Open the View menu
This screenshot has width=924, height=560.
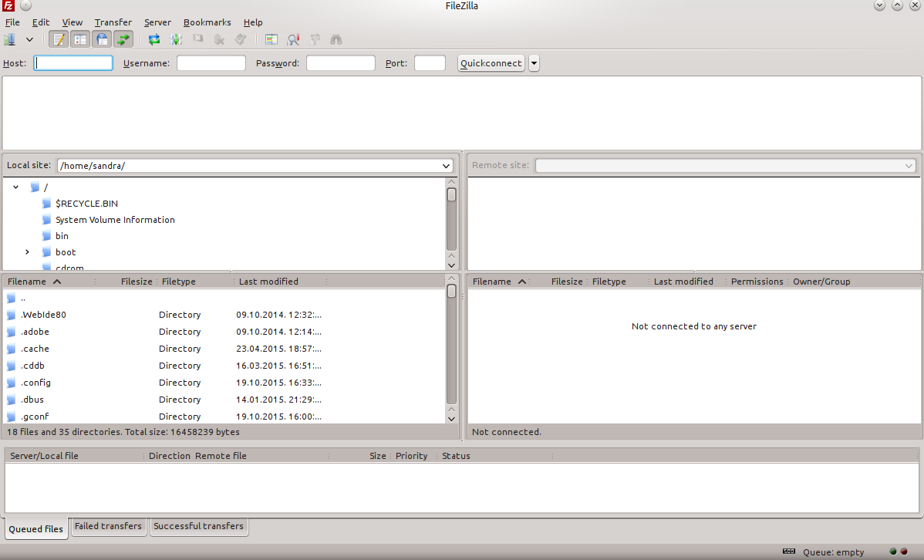coord(73,22)
